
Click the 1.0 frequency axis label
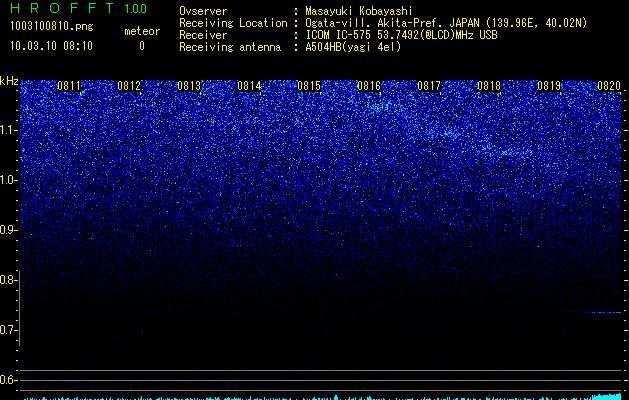tap(8, 180)
